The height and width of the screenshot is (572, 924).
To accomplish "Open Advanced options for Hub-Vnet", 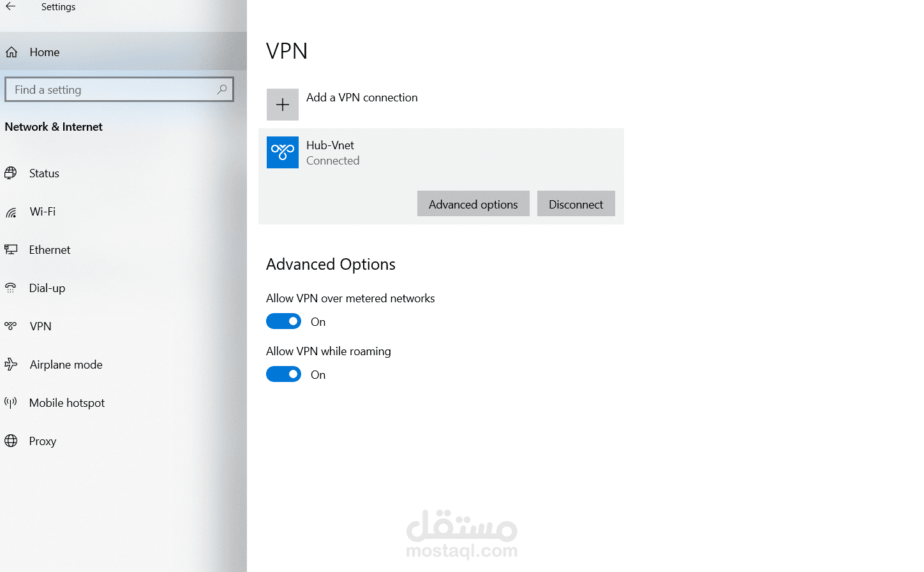I will [473, 204].
